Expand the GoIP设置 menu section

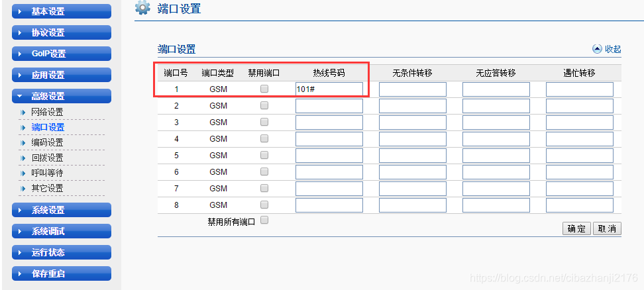pyautogui.click(x=62, y=54)
